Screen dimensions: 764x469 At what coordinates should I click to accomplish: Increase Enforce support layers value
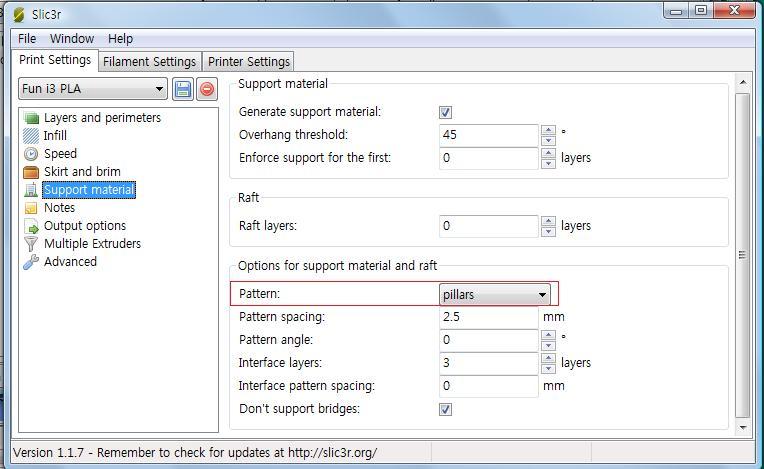pos(548,153)
